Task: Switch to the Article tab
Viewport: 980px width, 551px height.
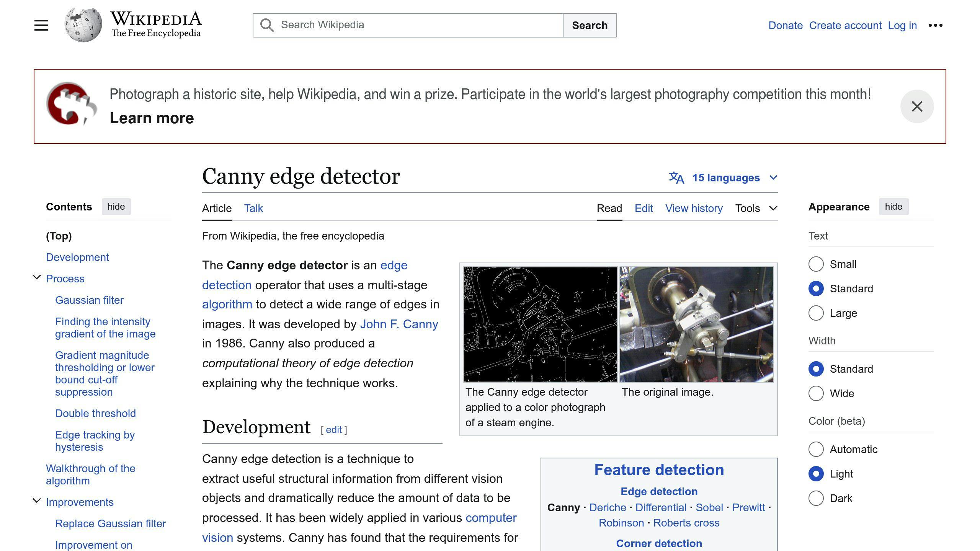Action: 217,209
